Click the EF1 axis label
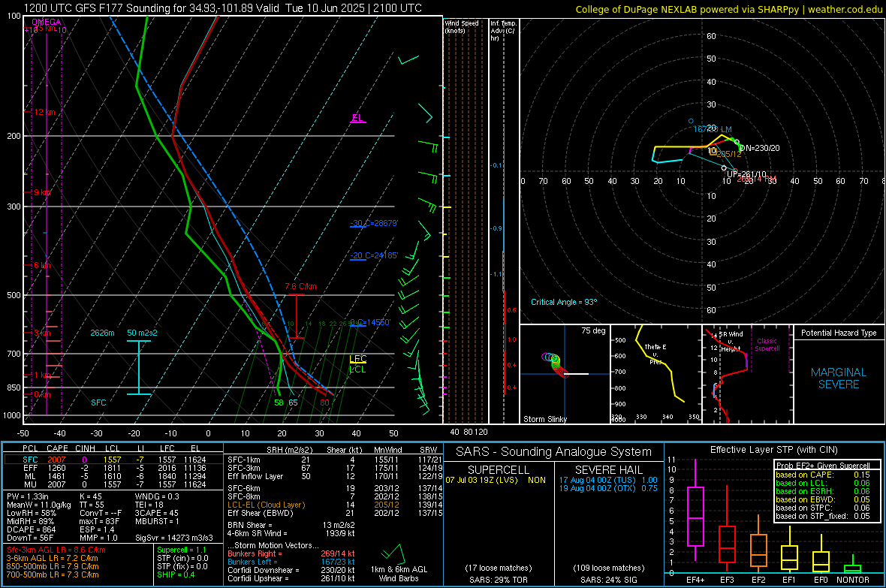This screenshot has width=886, height=588. tap(789, 580)
